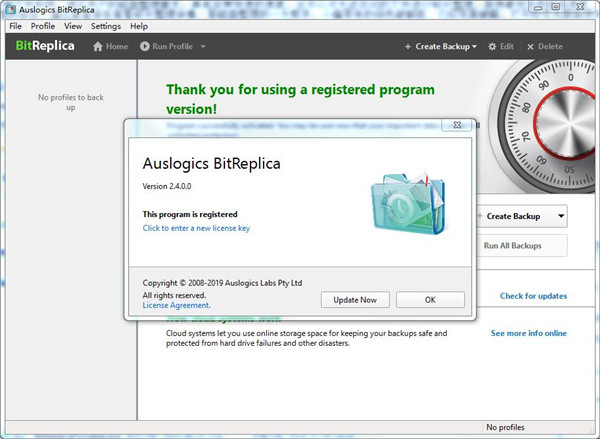Open the License Agreement link
Viewport: 600px width, 439px height.
point(176,305)
